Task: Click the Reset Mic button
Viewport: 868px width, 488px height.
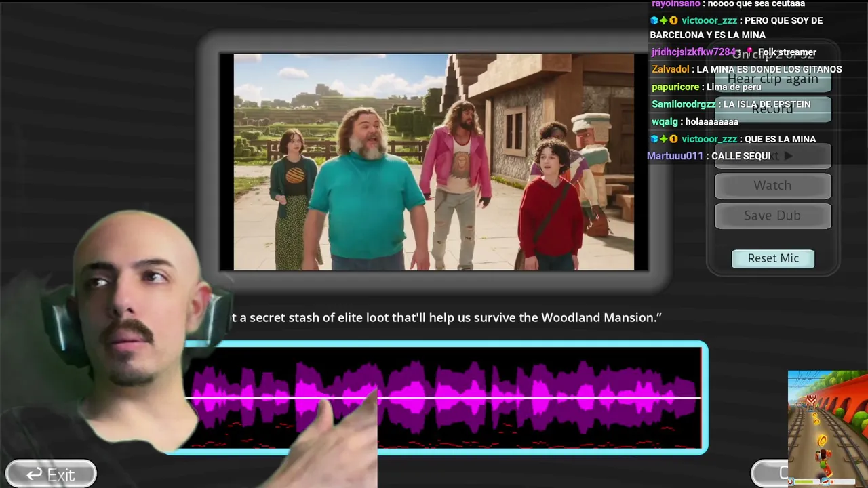Action: point(773,258)
